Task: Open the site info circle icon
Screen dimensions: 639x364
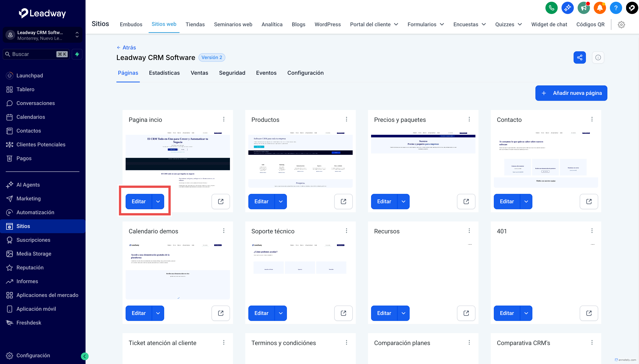Action: [x=598, y=57]
